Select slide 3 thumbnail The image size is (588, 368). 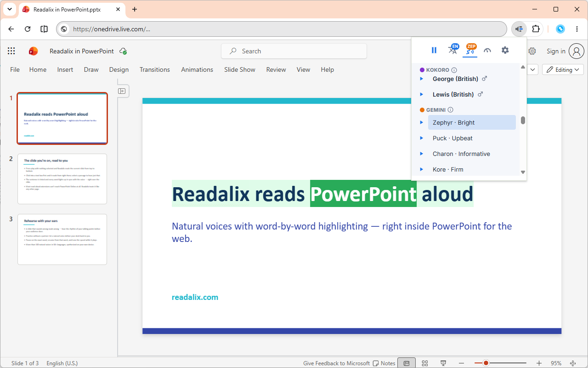pos(62,239)
